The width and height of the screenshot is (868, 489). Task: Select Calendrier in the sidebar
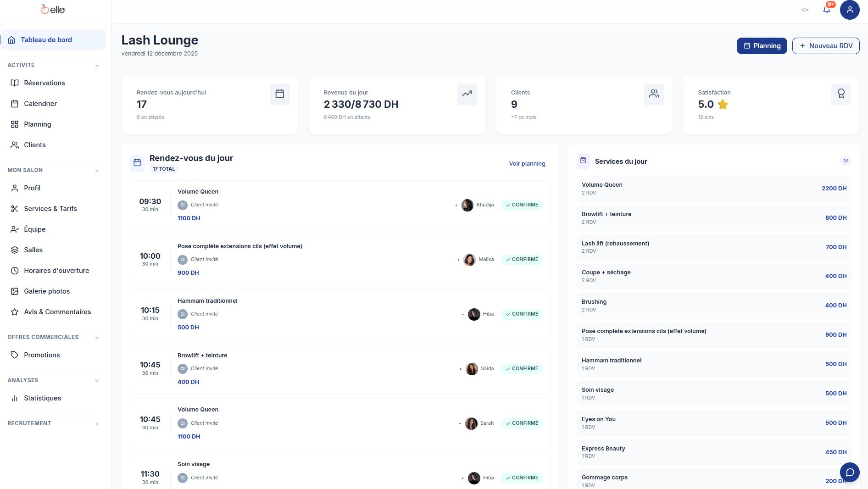coord(40,104)
